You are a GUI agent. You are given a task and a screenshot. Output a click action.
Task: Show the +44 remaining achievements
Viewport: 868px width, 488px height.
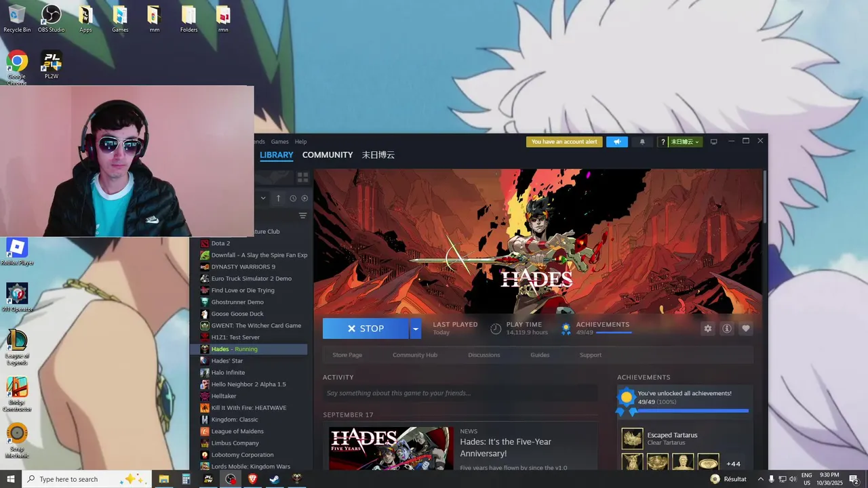coord(733,464)
